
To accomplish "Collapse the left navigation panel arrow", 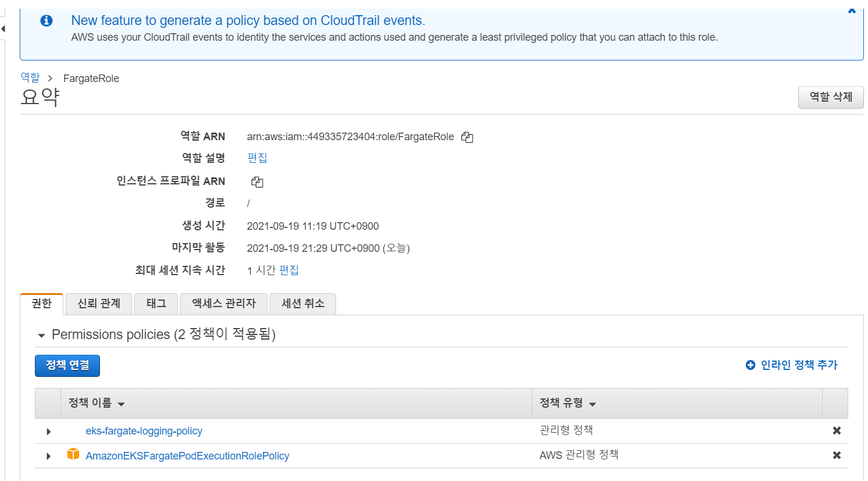I will [x=3, y=28].
